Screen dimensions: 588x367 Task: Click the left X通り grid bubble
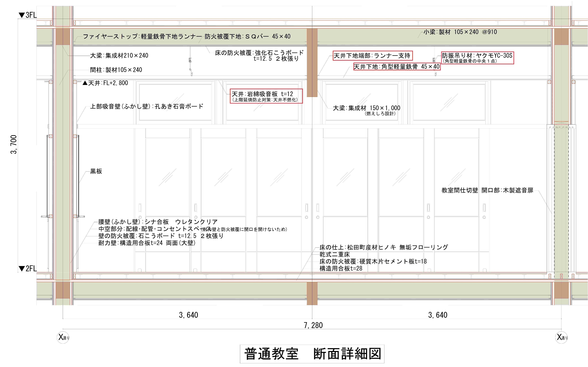point(63,337)
